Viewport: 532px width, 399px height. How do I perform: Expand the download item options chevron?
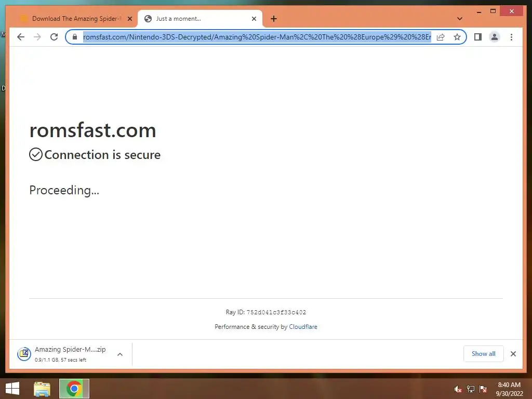(x=120, y=354)
